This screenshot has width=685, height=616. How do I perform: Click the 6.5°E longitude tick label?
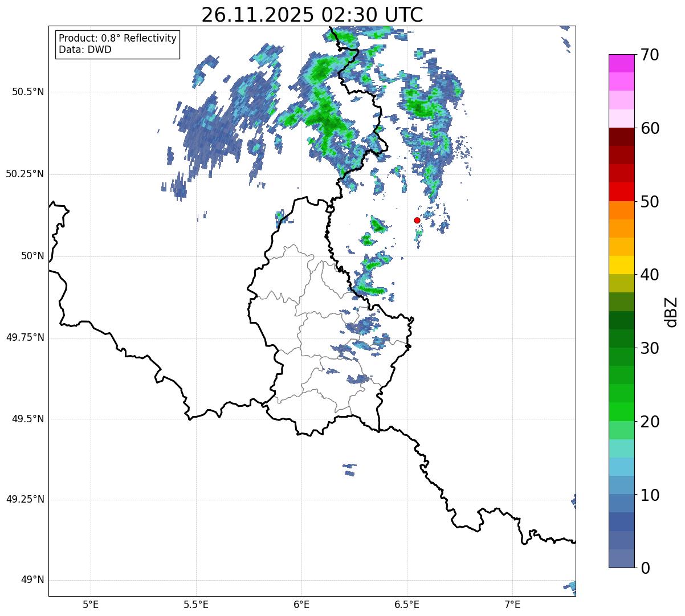pyautogui.click(x=407, y=605)
